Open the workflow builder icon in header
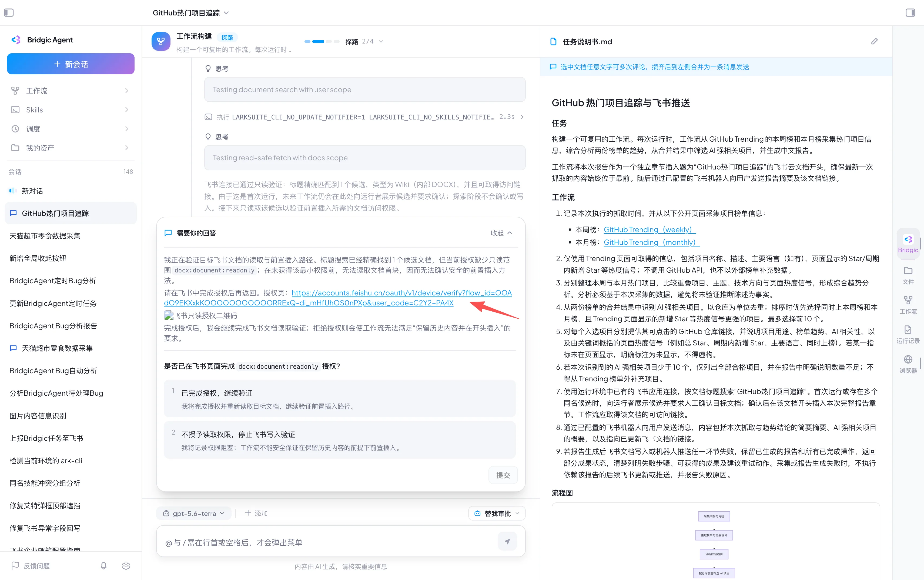 [x=161, y=41]
